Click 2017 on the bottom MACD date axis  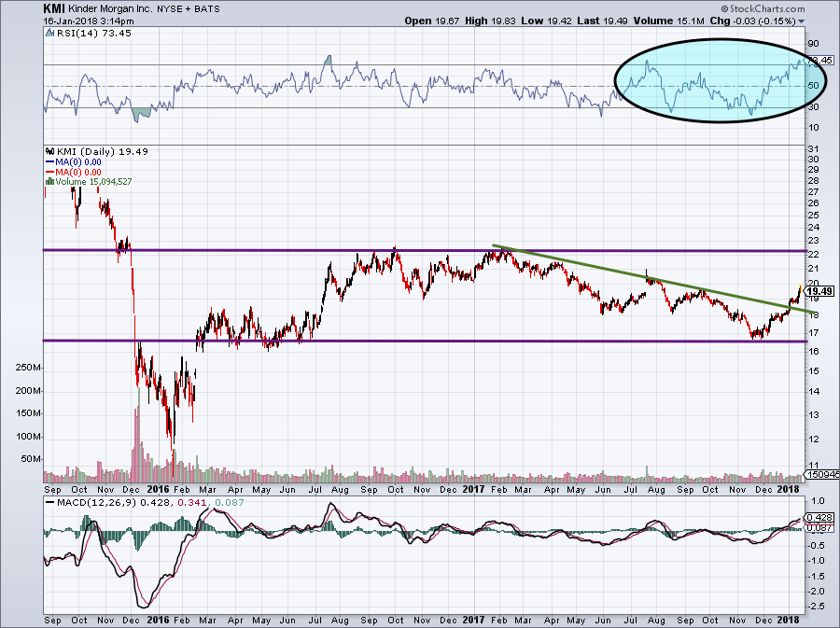tap(473, 620)
